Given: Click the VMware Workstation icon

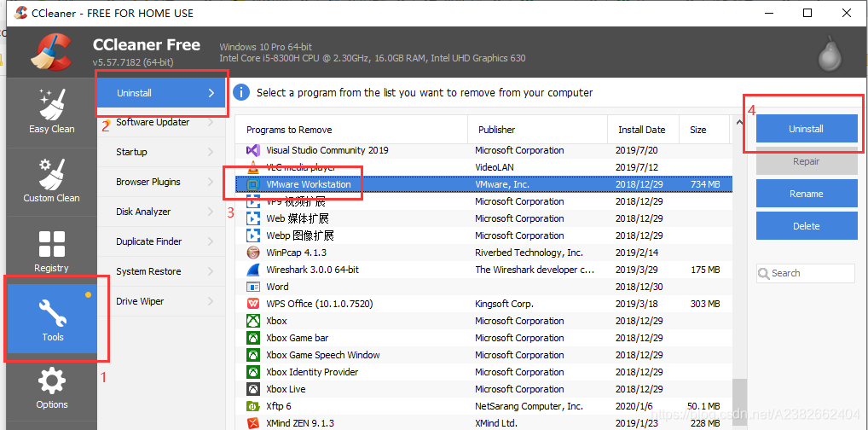Looking at the screenshot, I should [252, 184].
